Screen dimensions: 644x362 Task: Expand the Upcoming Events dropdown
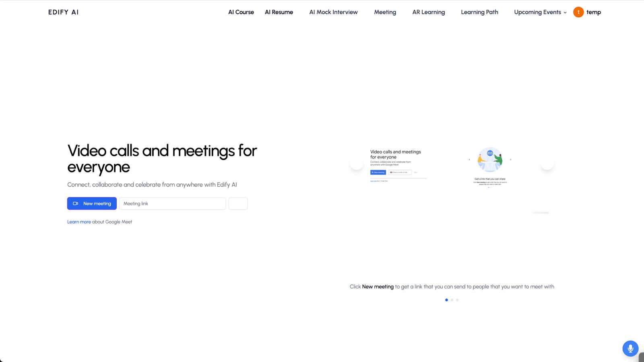coord(540,12)
